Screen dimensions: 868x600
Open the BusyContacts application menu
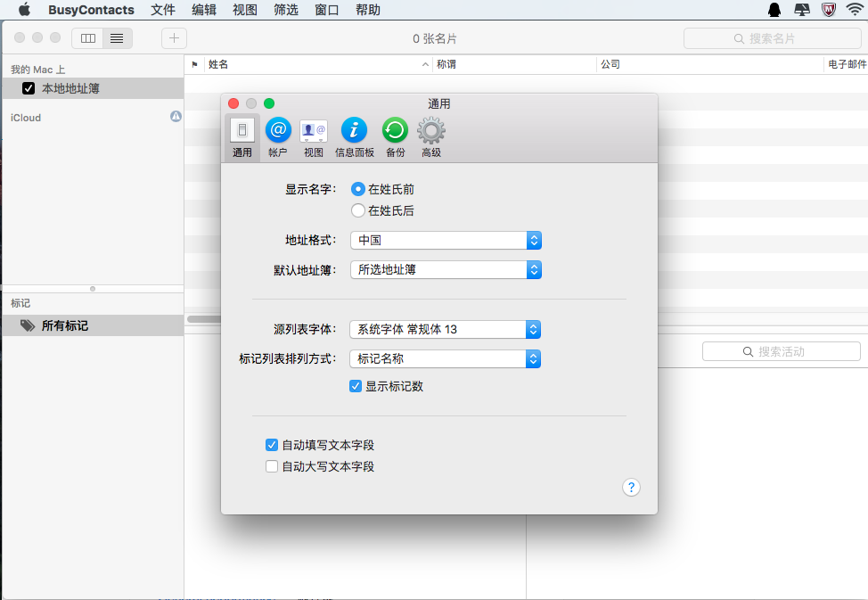tap(91, 10)
